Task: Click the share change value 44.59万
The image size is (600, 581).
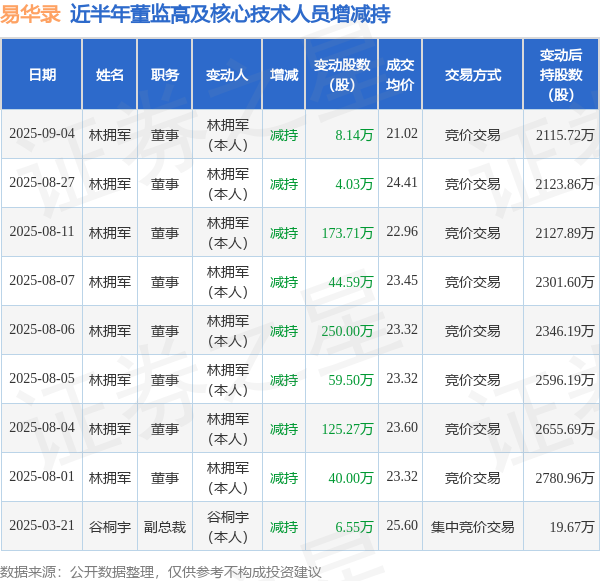Action: tap(351, 282)
